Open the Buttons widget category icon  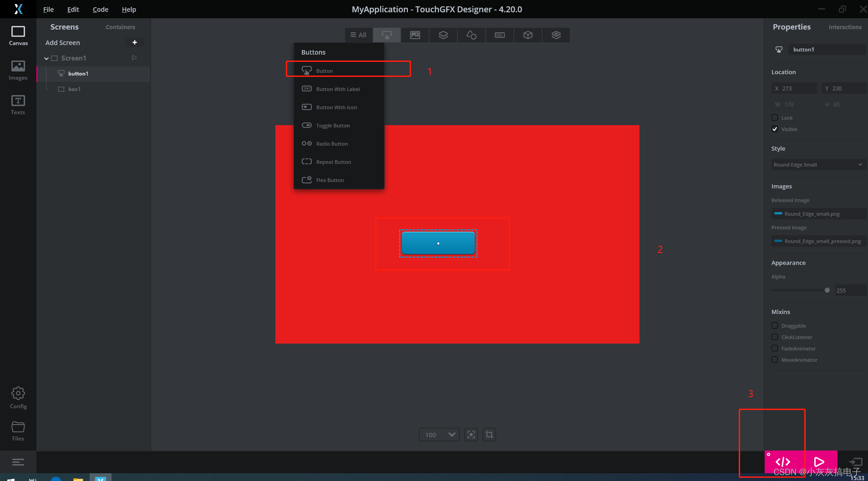tap(387, 35)
